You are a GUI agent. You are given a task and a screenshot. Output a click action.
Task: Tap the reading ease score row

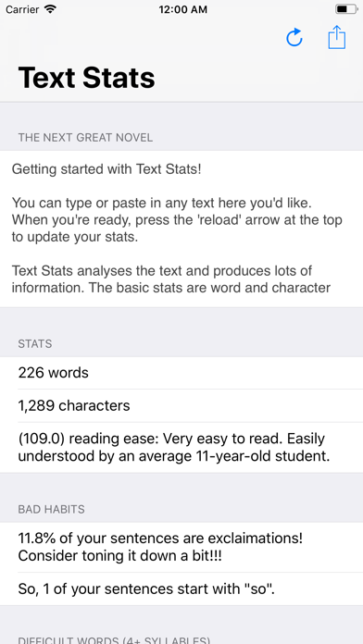pos(181,447)
